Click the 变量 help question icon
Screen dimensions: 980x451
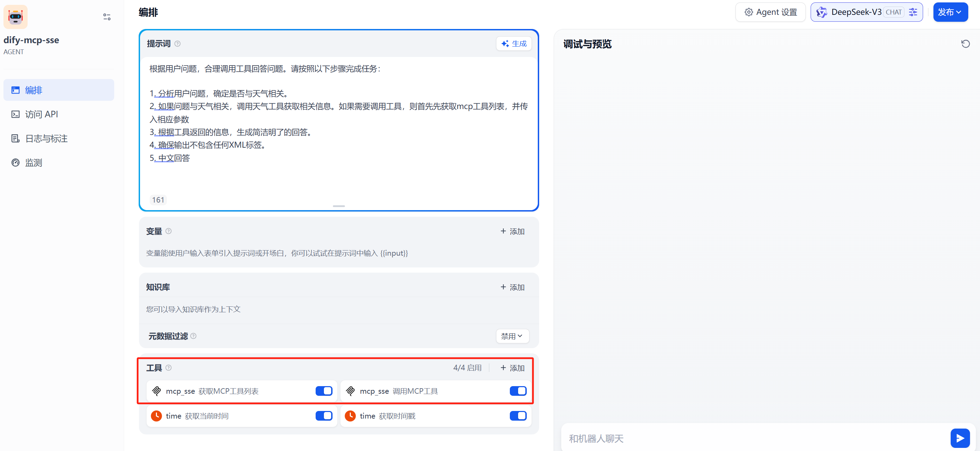click(169, 231)
